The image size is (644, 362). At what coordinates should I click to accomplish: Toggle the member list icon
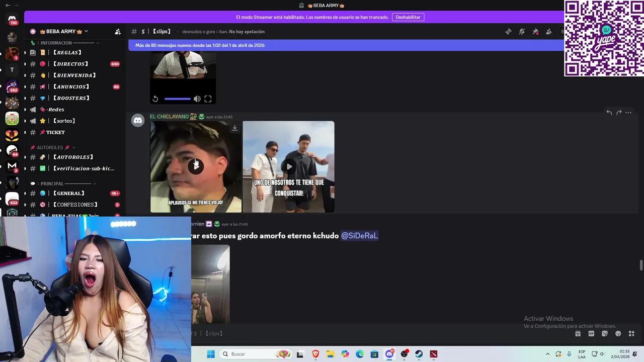point(548,31)
